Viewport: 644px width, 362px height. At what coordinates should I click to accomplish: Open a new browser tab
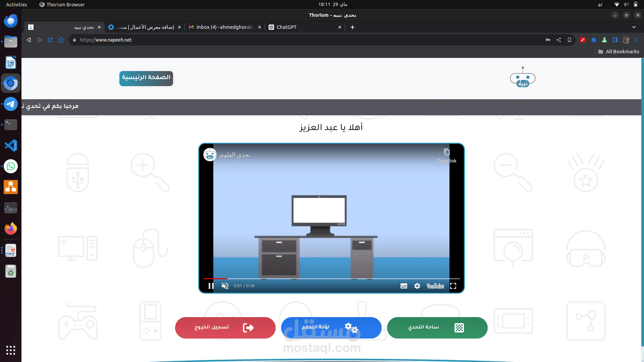[353, 27]
